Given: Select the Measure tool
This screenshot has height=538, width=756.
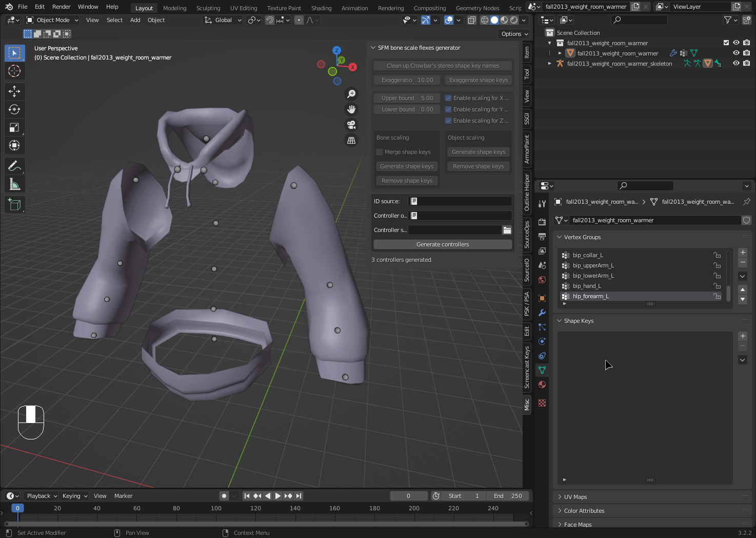Looking at the screenshot, I should click(14, 184).
